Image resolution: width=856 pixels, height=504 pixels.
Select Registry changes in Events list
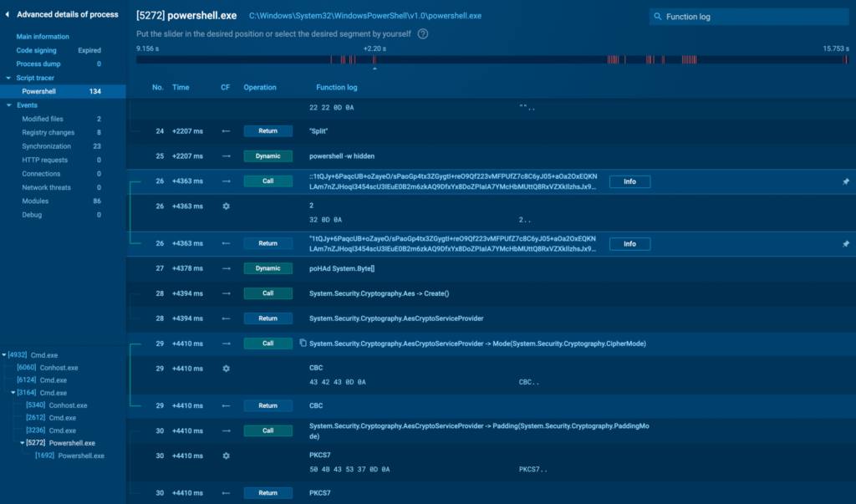pyautogui.click(x=48, y=133)
